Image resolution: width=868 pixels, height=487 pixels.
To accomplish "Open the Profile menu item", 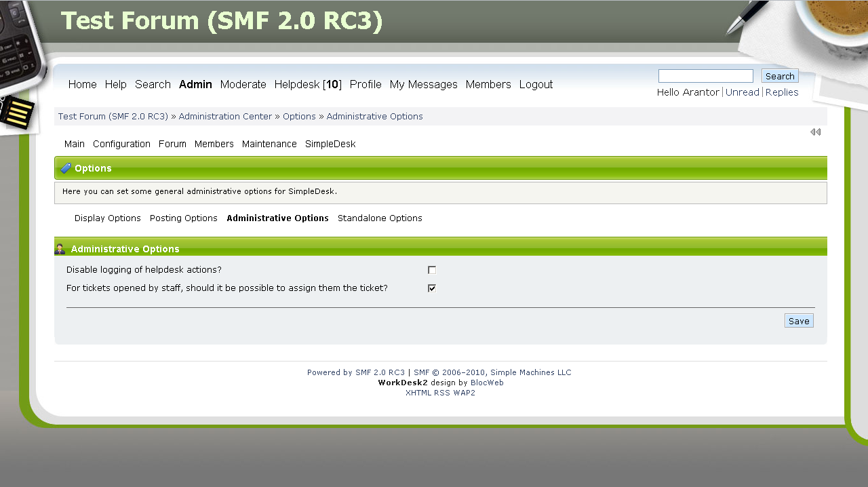I will coord(366,84).
